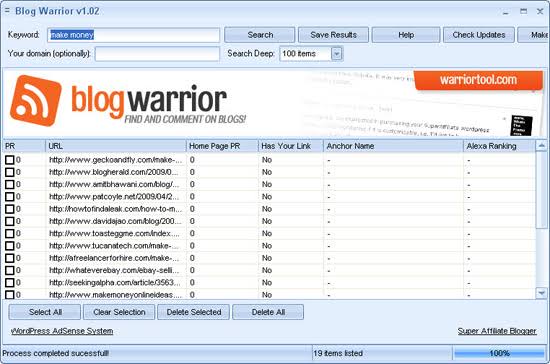Click the '19 items listed' status text
550x364 pixels.
click(x=338, y=353)
